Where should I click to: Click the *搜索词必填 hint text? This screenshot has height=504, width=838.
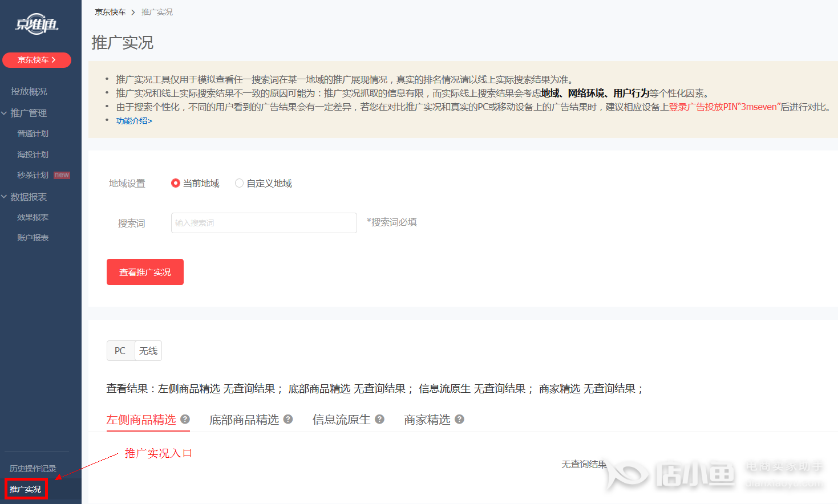tap(392, 222)
